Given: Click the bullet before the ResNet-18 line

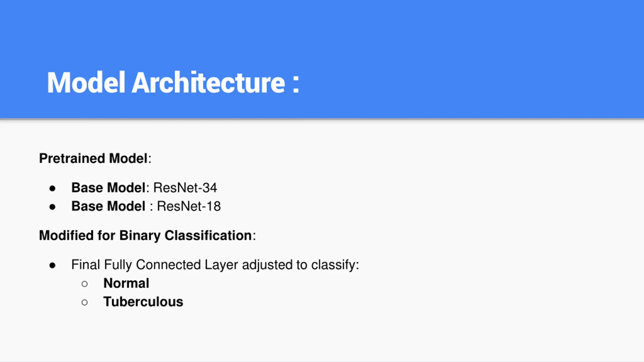Looking at the screenshot, I should 52,207.
